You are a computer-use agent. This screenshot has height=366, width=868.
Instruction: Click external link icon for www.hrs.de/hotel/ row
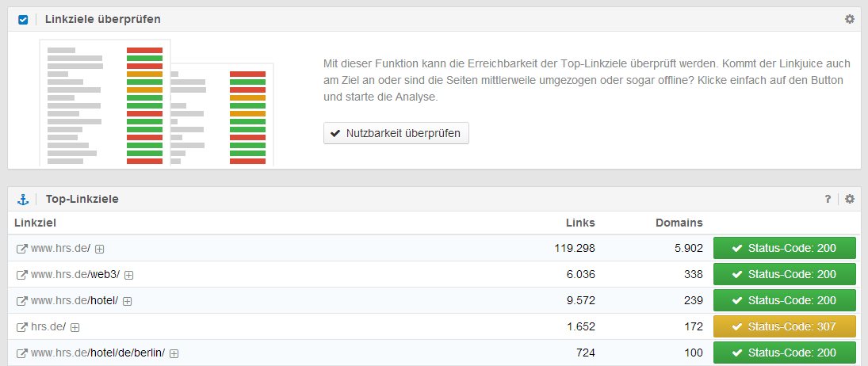tap(21, 301)
